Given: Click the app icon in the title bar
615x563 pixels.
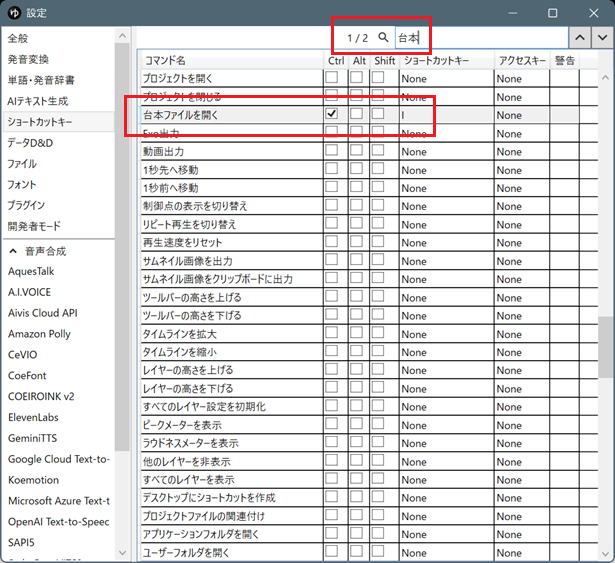Looking at the screenshot, I should pyautogui.click(x=13, y=13).
